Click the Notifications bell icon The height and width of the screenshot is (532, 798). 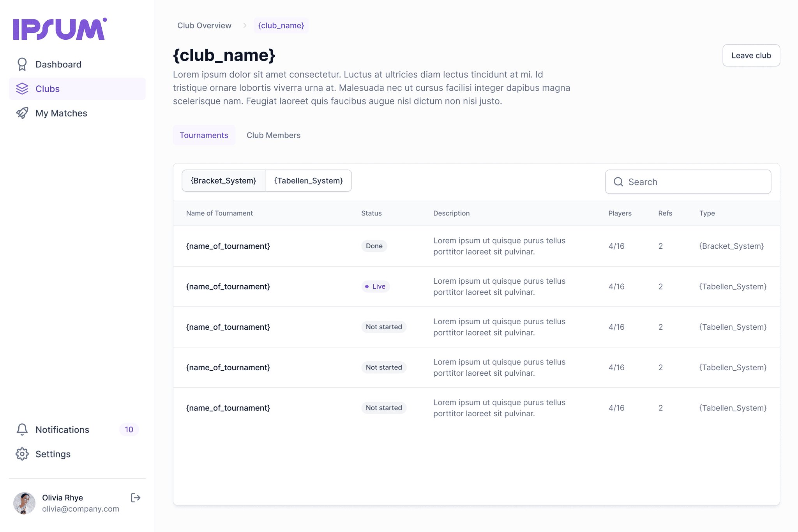coord(22,429)
